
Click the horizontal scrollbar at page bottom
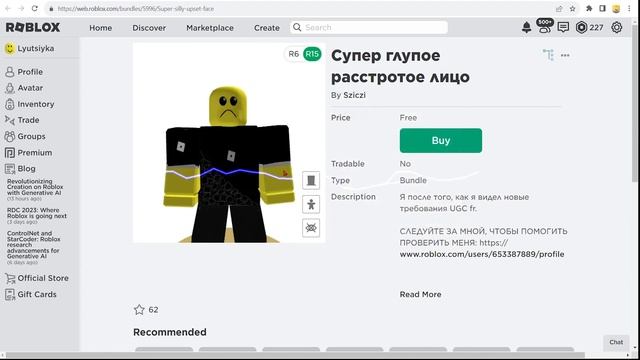294,355
